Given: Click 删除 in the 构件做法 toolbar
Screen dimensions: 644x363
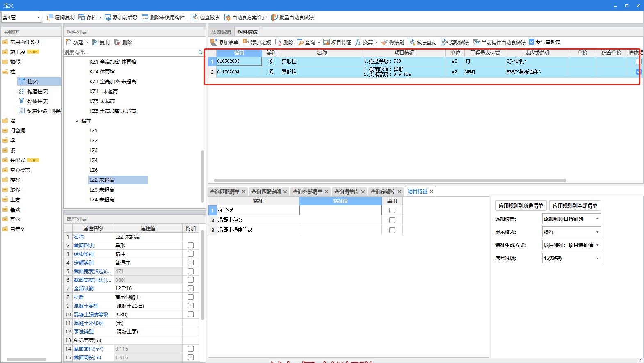Looking at the screenshot, I should [284, 42].
